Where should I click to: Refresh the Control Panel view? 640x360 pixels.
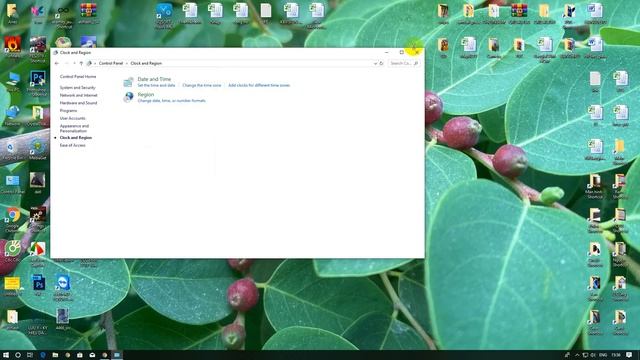click(381, 63)
